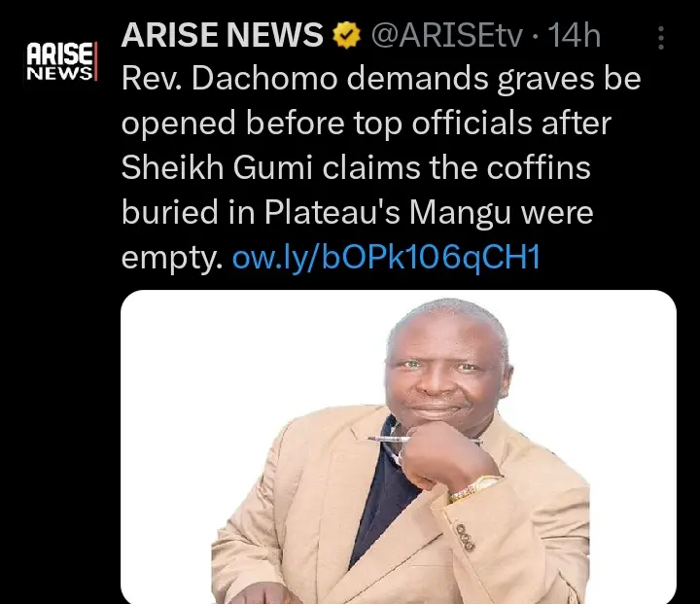Click the jacket sleeve buttons in photo
Screen dimensions: 700x604
coord(465,537)
